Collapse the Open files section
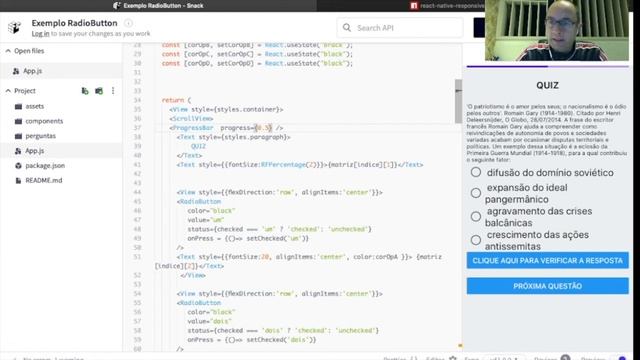This screenshot has width=640, height=360. tap(8, 51)
